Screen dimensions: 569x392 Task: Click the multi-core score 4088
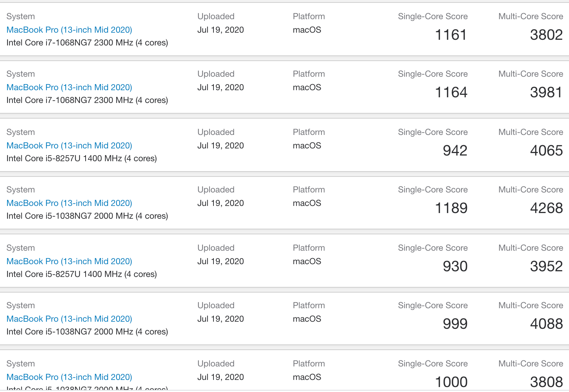[x=546, y=324]
